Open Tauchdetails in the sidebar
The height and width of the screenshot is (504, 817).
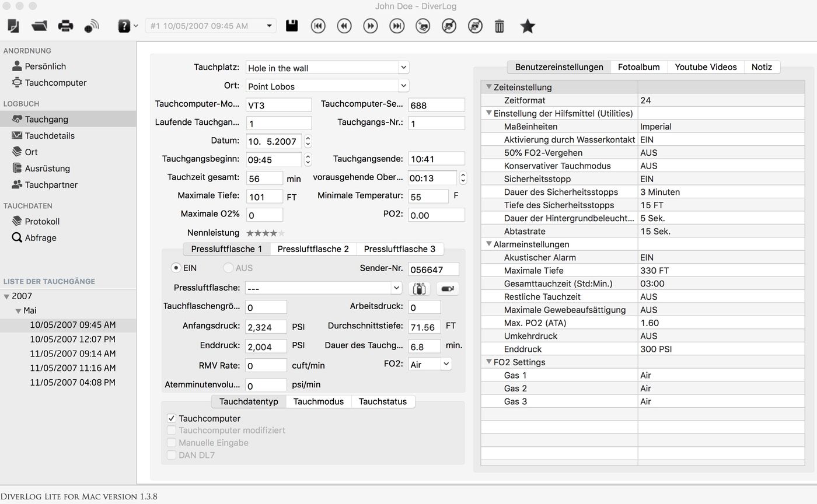[x=49, y=135]
